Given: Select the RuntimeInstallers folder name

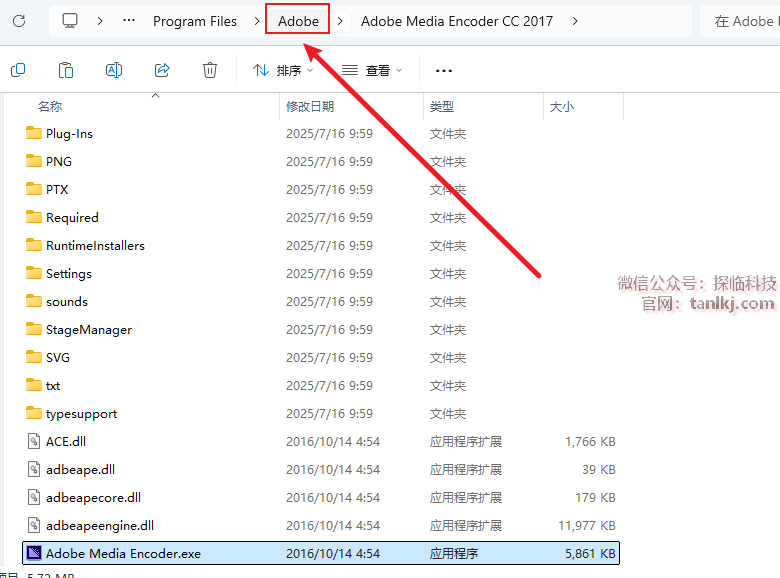Looking at the screenshot, I should tap(96, 245).
